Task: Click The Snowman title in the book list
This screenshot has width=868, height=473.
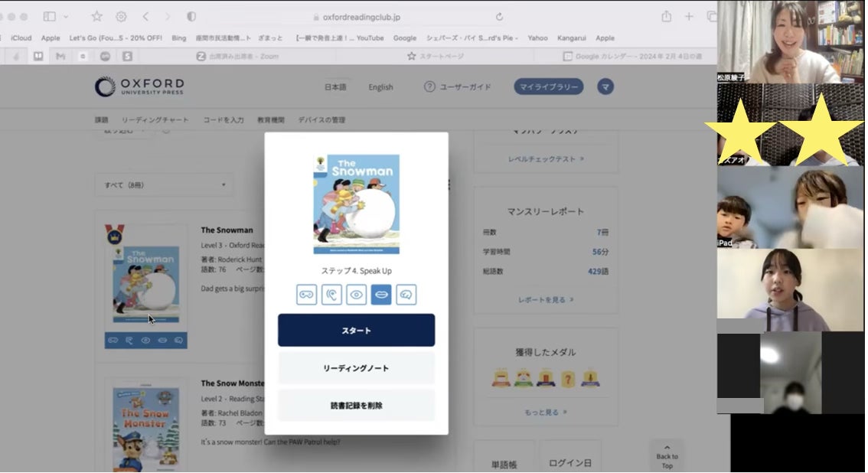Action: click(227, 230)
